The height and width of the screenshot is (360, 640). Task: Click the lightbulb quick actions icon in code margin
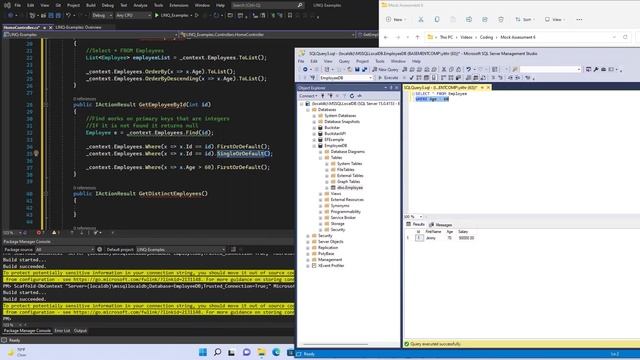click(x=36, y=153)
